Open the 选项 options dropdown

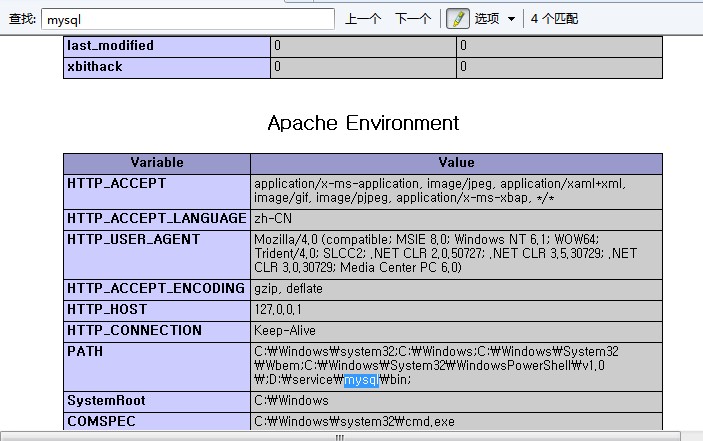(495, 19)
